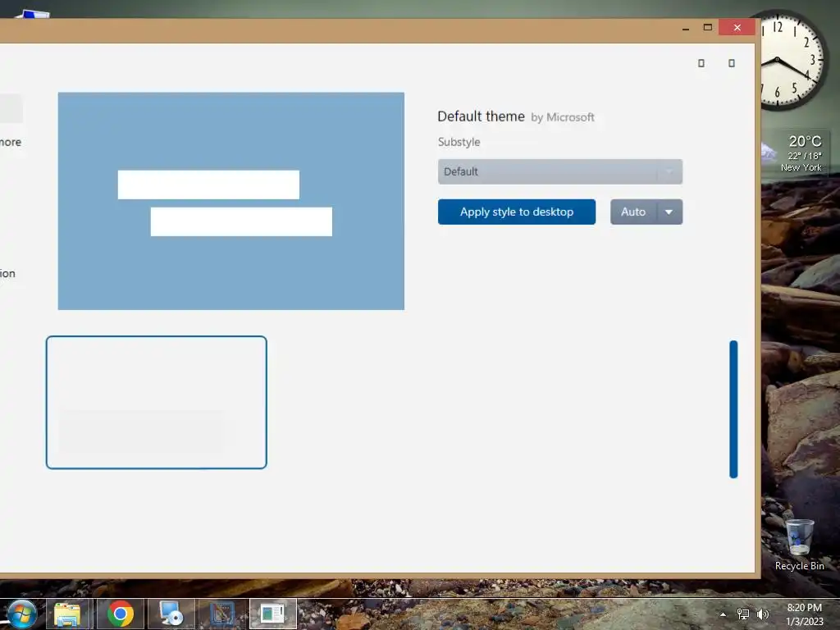Minimize the theme window
Screen dimensions: 840x630
[x=686, y=27]
